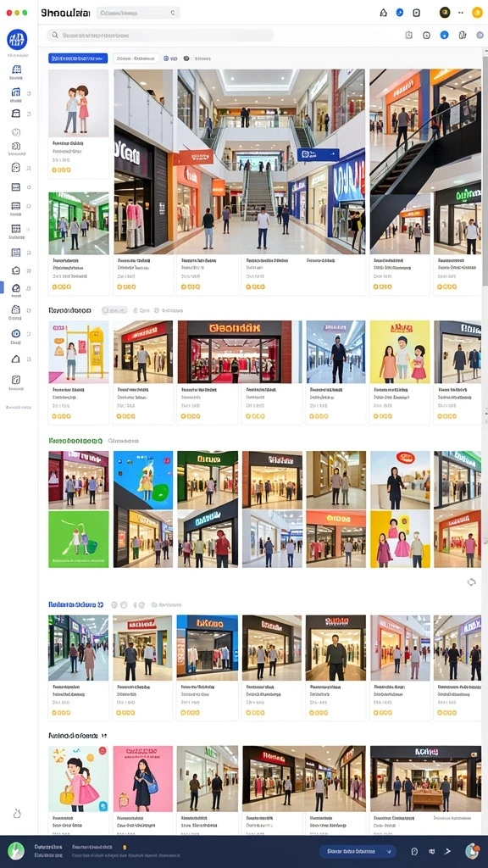
Task: Open the outlined filter dropdown beside the blue button
Action: 136,58
